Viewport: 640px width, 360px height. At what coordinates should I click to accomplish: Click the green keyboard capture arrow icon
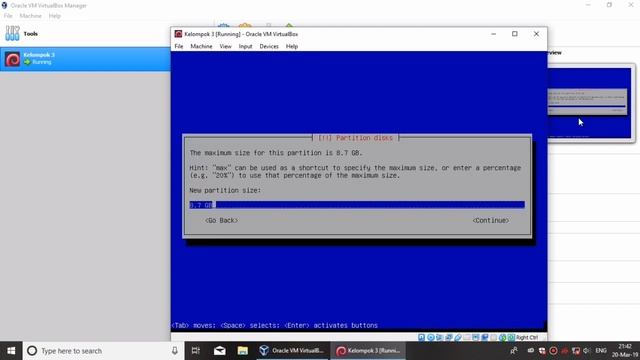tap(511, 338)
